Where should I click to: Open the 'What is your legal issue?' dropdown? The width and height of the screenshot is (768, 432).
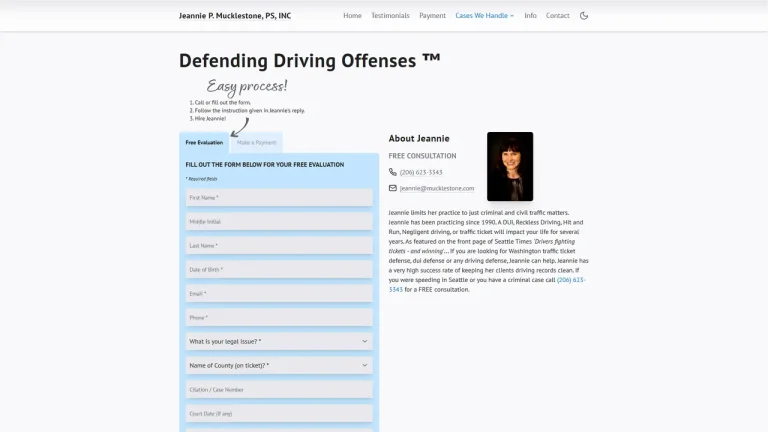(279, 341)
